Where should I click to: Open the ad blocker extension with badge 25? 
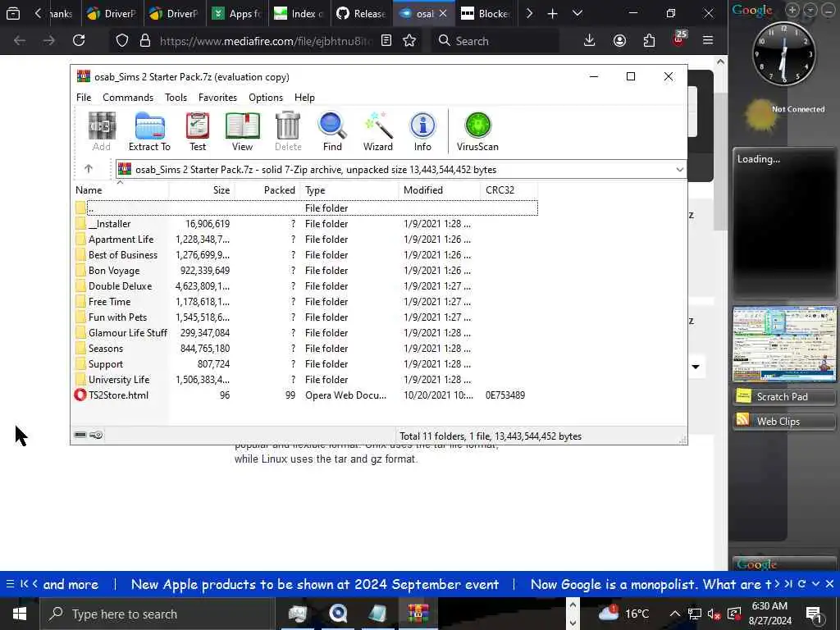tap(678, 39)
